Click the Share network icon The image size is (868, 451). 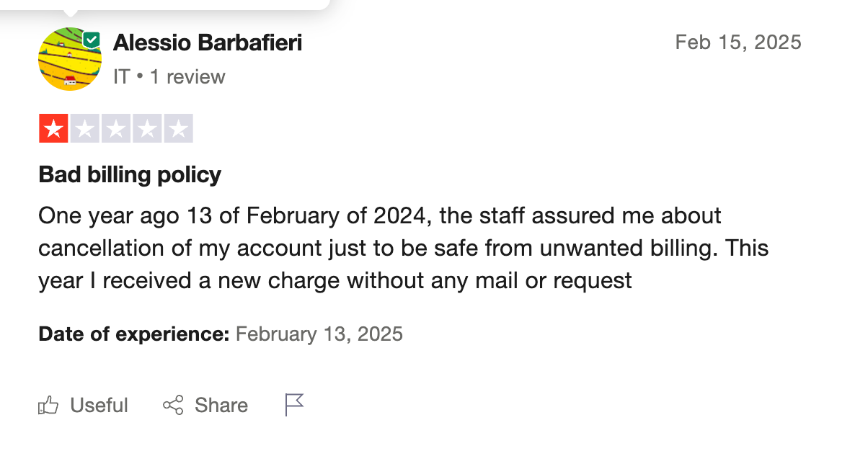tap(173, 406)
